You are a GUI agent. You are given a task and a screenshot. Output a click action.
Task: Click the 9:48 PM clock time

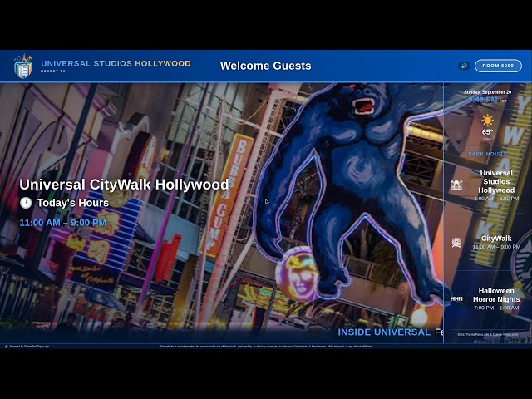pos(482,100)
